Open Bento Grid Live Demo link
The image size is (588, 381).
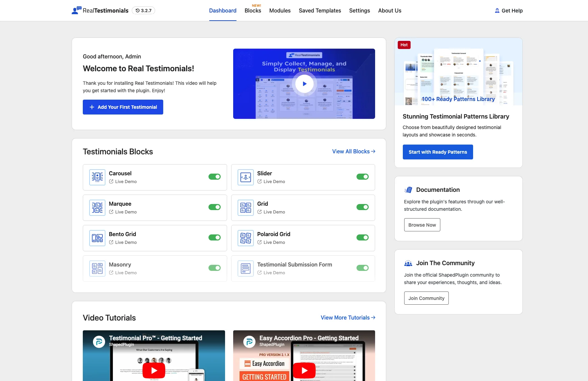click(x=123, y=242)
